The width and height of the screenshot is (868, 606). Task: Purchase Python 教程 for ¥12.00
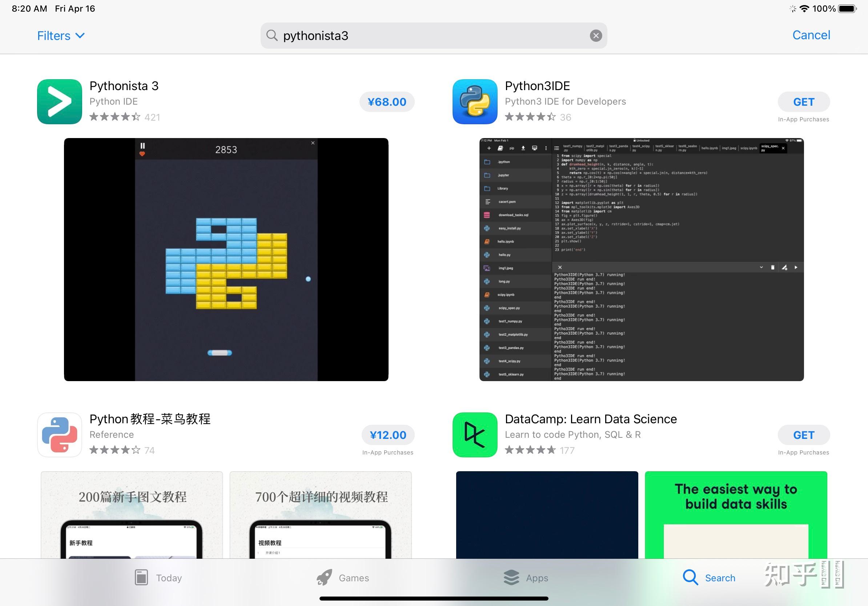(388, 435)
